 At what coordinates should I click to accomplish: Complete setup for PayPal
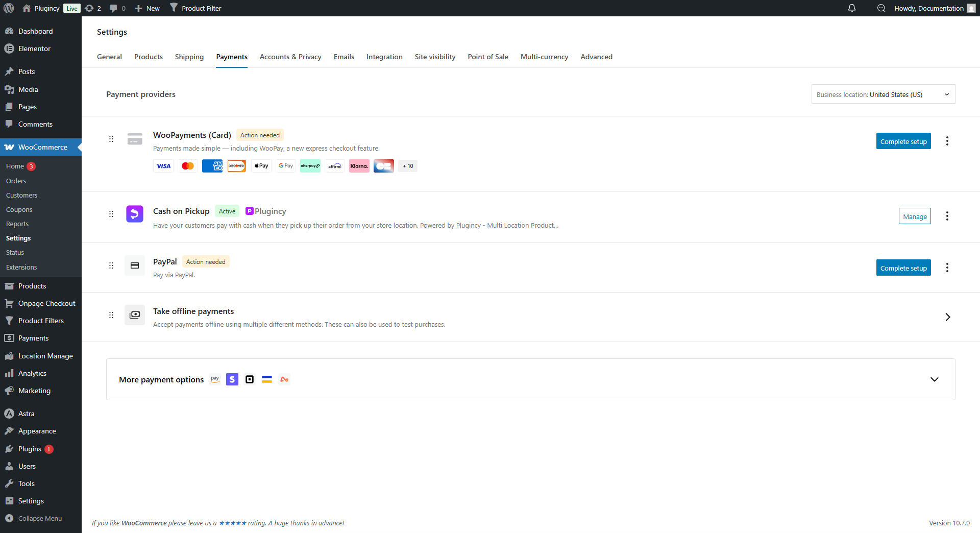click(x=903, y=268)
